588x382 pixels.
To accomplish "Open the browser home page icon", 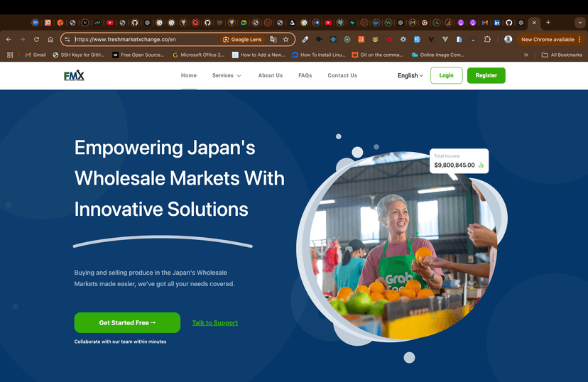I will tap(50, 39).
